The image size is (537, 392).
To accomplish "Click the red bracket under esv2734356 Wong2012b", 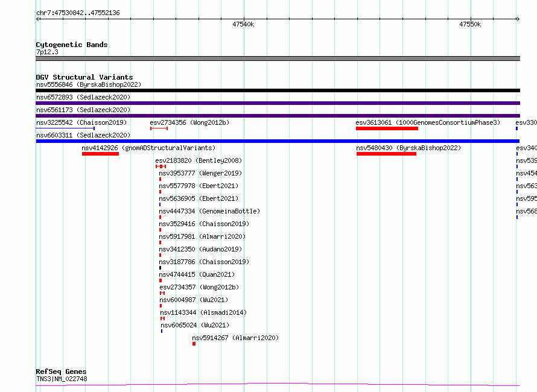I will point(159,128).
